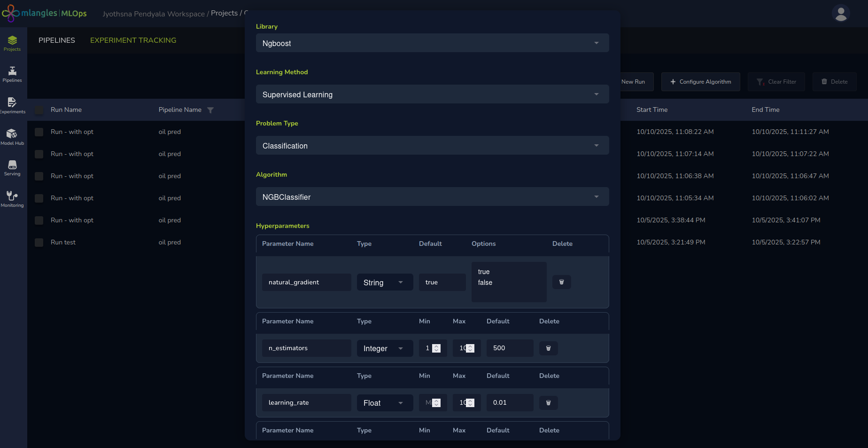The height and width of the screenshot is (448, 868).
Task: Open Projects in the sidebar
Action: [x=12, y=43]
